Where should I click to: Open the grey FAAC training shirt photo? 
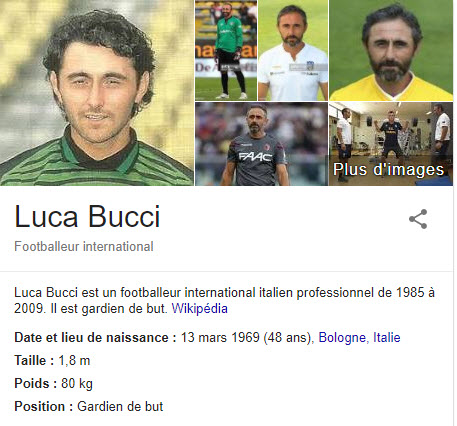point(261,144)
